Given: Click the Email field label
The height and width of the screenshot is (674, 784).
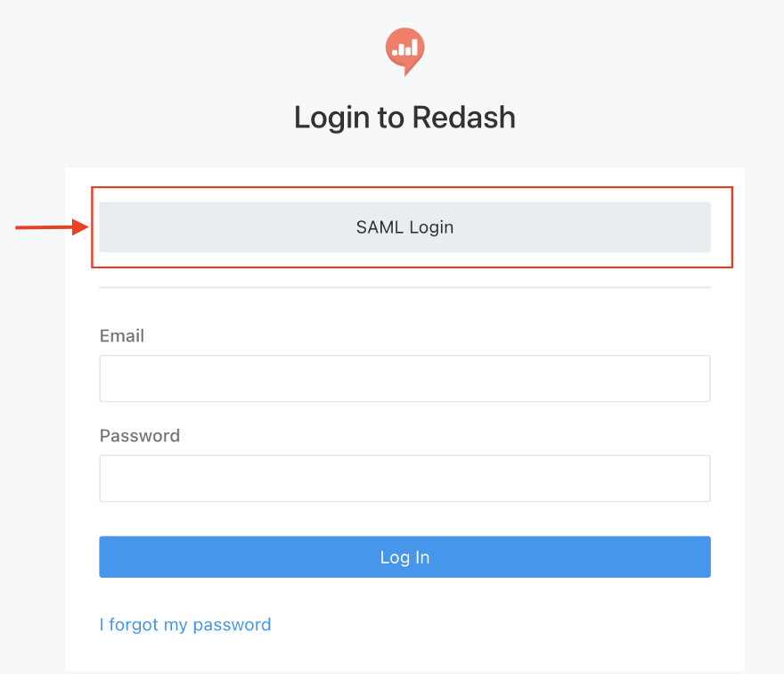Looking at the screenshot, I should [x=122, y=336].
